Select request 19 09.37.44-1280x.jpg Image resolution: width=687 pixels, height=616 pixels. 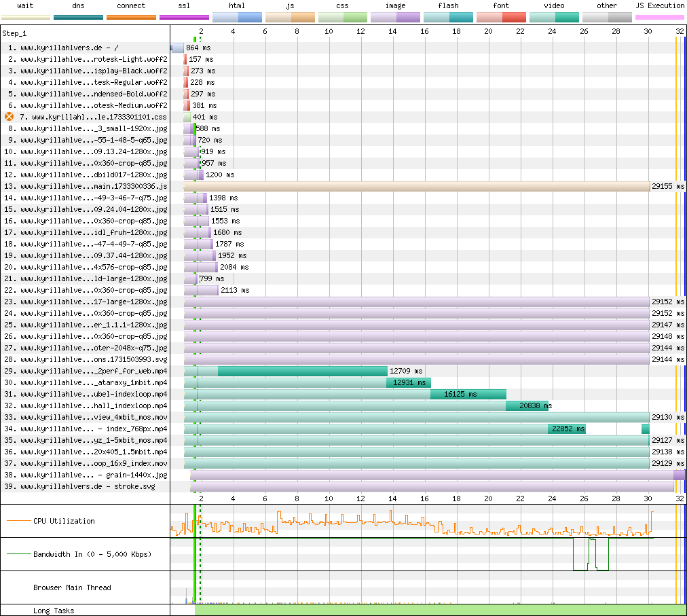(86, 255)
